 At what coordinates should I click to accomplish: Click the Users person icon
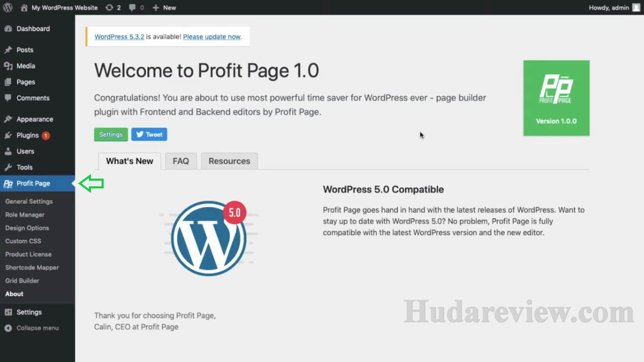click(x=8, y=152)
